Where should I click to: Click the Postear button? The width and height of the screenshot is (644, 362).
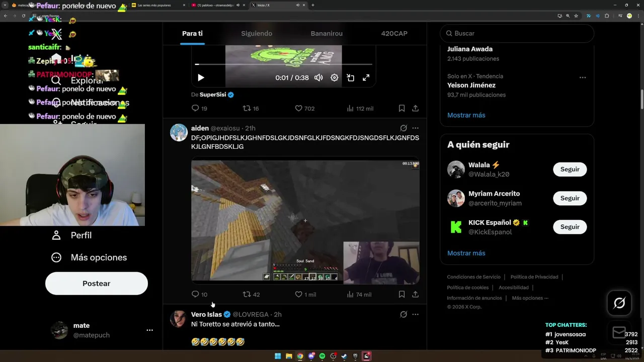(x=97, y=284)
